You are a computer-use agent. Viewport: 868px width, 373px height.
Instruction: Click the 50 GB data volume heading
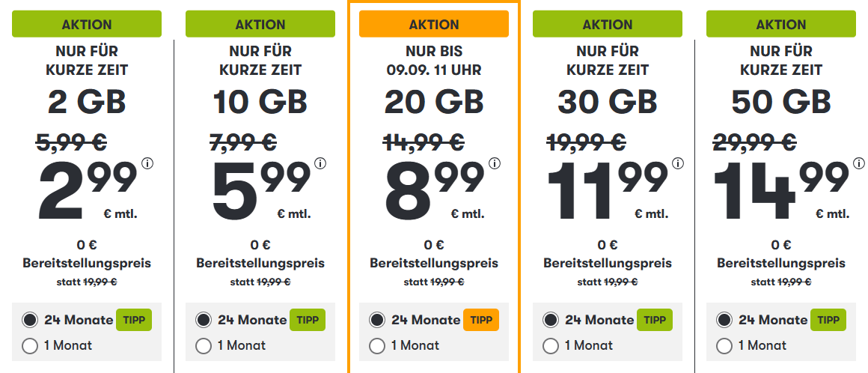[x=781, y=103]
